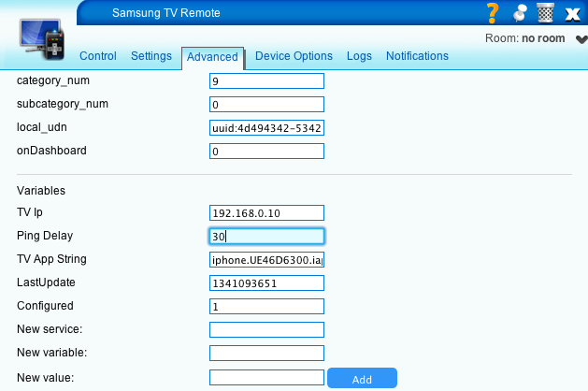Image resolution: width=588 pixels, height=391 pixels.
Task: Click the question mark help icon
Action: 493,13
